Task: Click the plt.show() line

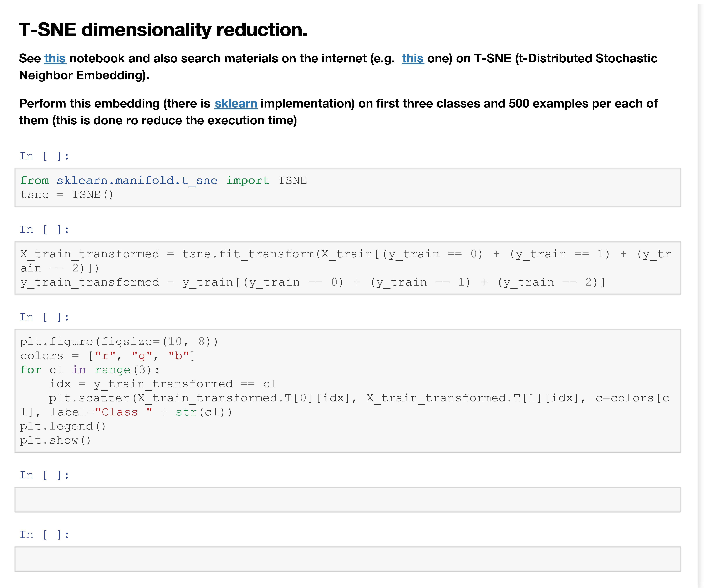Action: coord(56,440)
